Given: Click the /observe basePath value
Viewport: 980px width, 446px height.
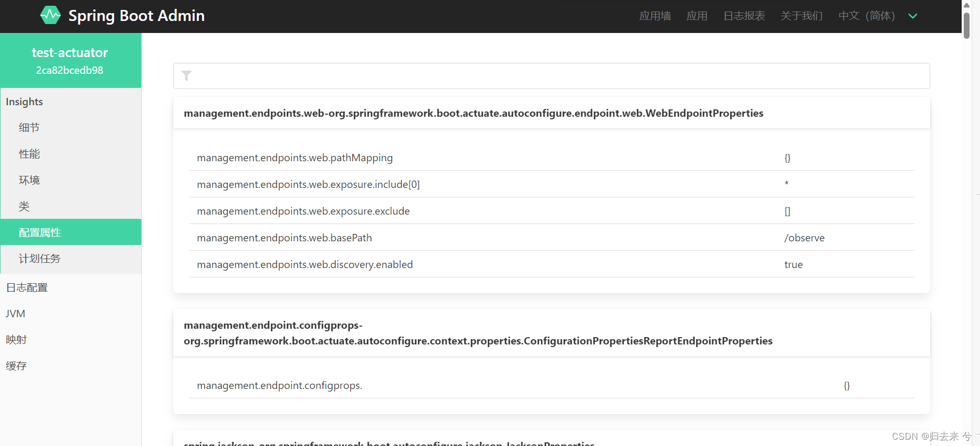Looking at the screenshot, I should (x=804, y=238).
